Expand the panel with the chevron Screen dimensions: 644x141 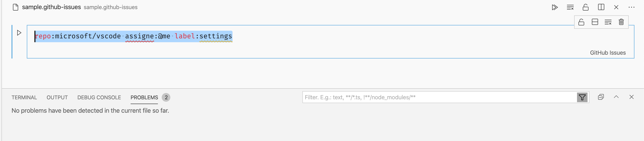[x=616, y=97]
